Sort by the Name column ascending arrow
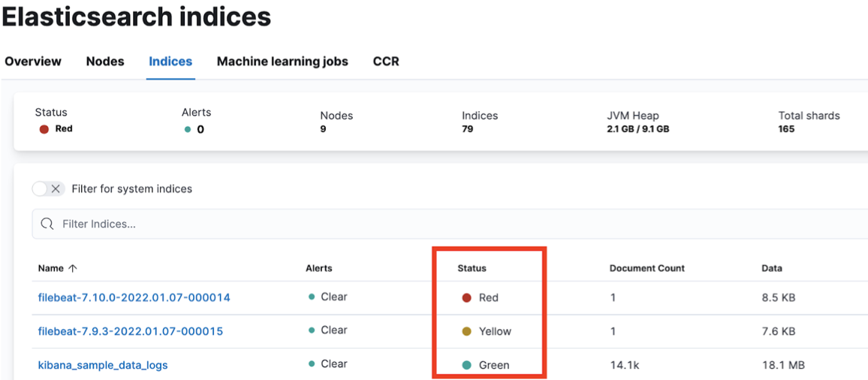Screen dimensions: 868x380 [73, 268]
